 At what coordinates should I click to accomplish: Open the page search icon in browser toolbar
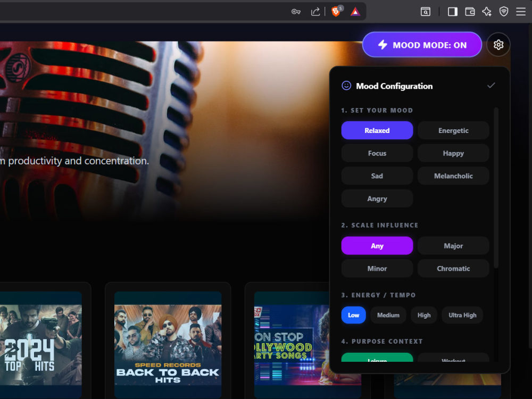coord(426,12)
